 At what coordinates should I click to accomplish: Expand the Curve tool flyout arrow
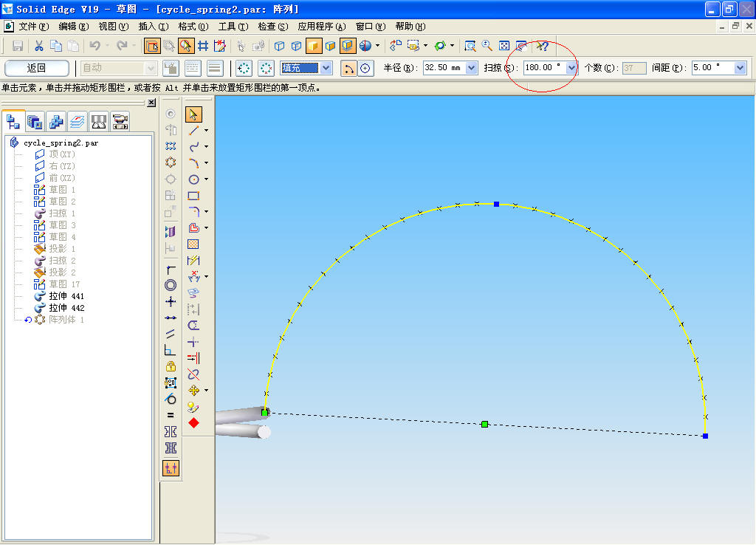[207, 147]
